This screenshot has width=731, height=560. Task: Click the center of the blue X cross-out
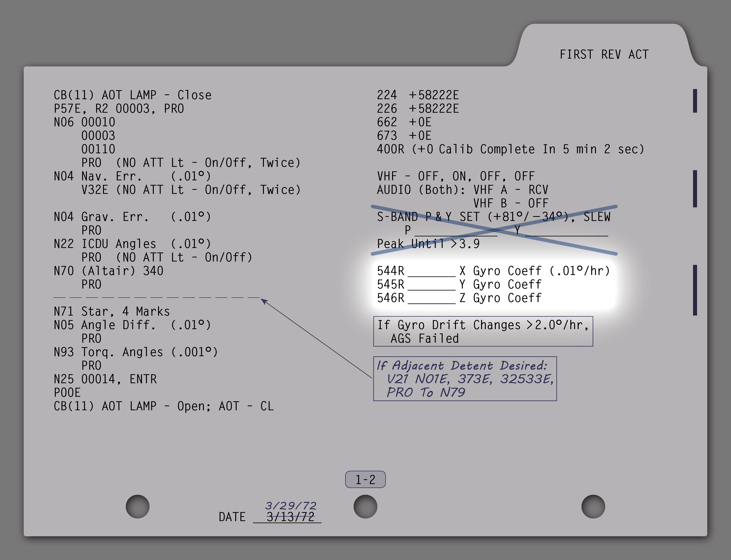tap(494, 230)
